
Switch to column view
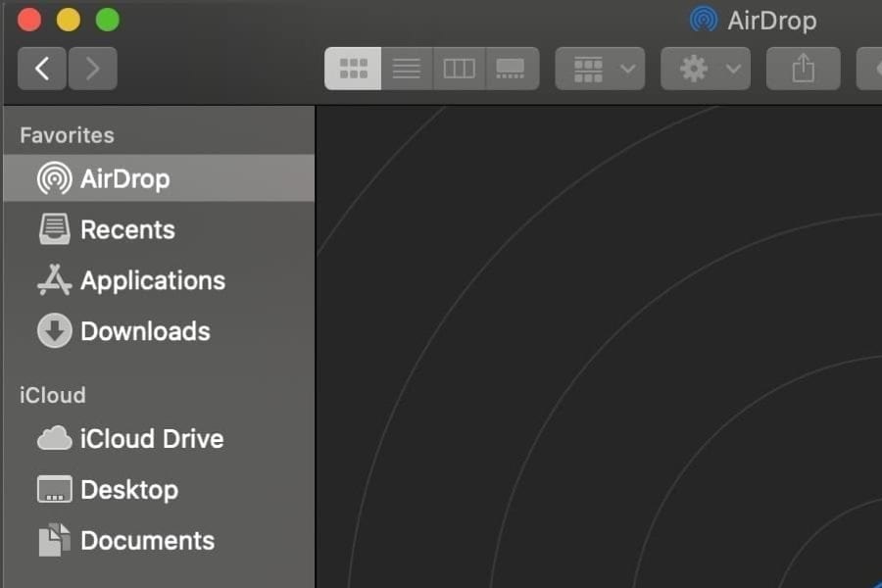point(459,68)
